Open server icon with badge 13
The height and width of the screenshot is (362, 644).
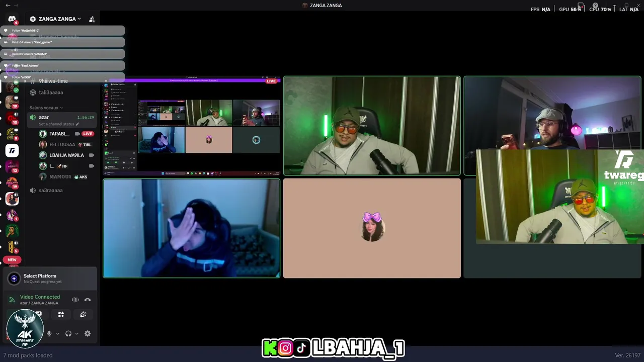tap(12, 166)
